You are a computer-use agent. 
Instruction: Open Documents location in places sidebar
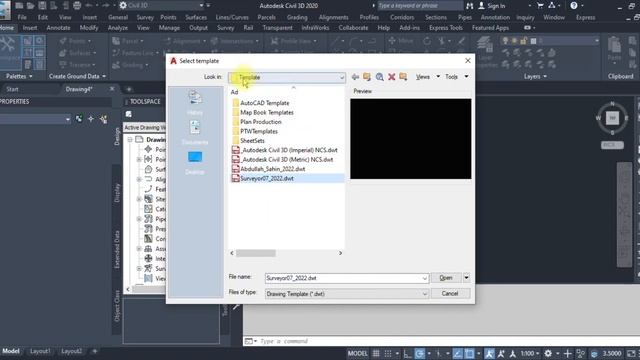pyautogui.click(x=195, y=132)
